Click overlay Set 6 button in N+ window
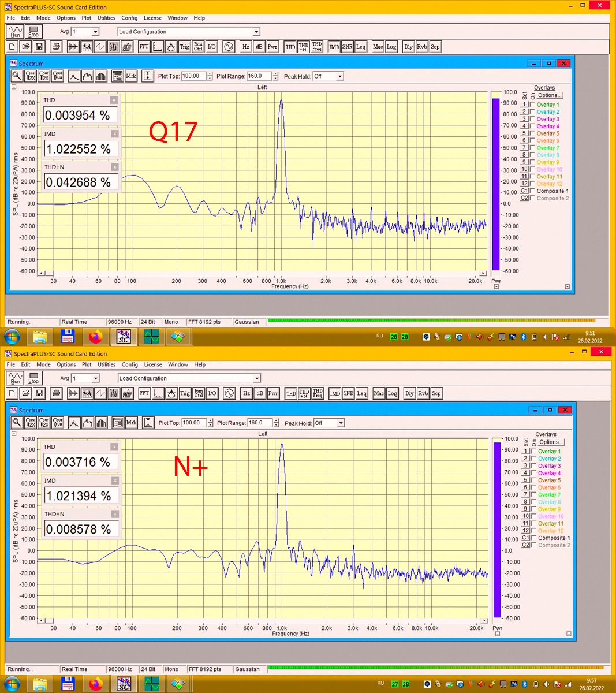 (526, 487)
